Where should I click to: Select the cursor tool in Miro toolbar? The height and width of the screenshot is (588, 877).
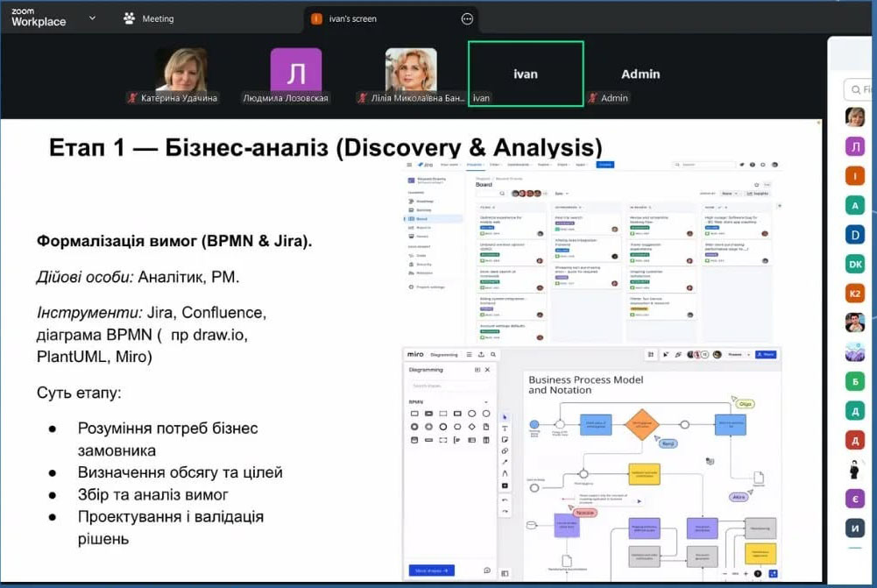[x=505, y=416]
